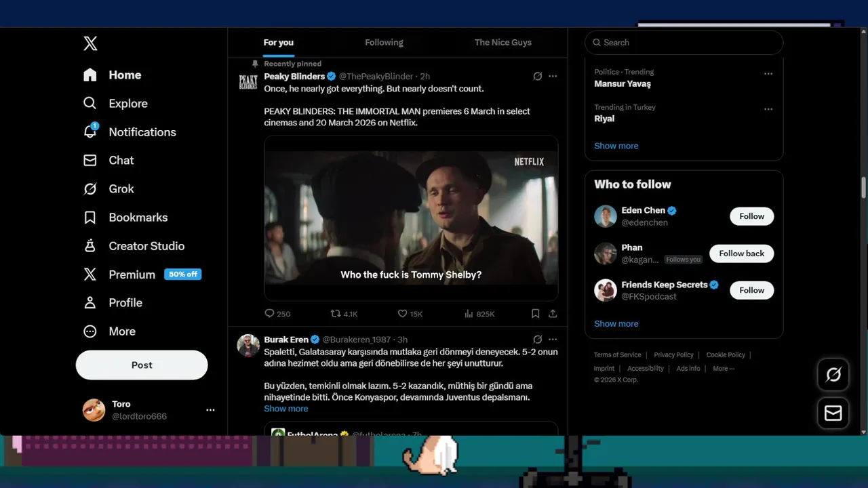Click Friends Keep Secrets avatar
Image resolution: width=868 pixels, height=488 pixels.
[606, 290]
